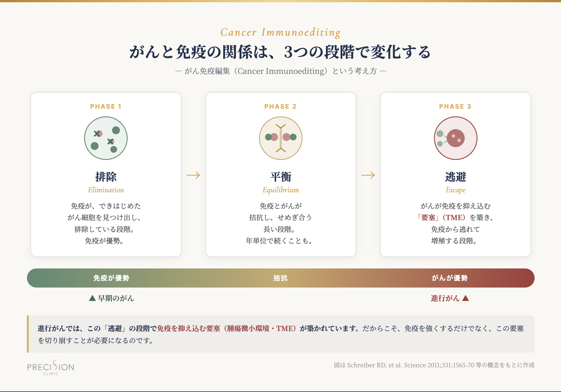
Task: Click がんが優勢 on the gradient bar
Action: (x=450, y=278)
